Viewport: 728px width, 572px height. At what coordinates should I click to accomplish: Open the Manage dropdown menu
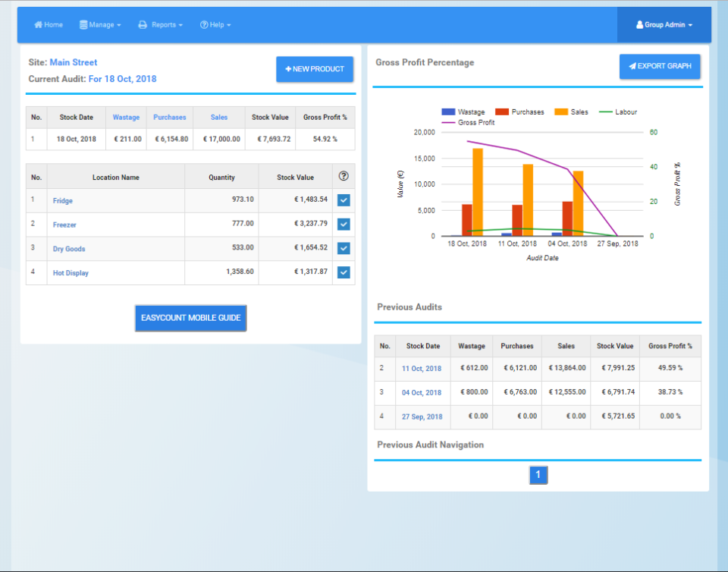coord(100,24)
